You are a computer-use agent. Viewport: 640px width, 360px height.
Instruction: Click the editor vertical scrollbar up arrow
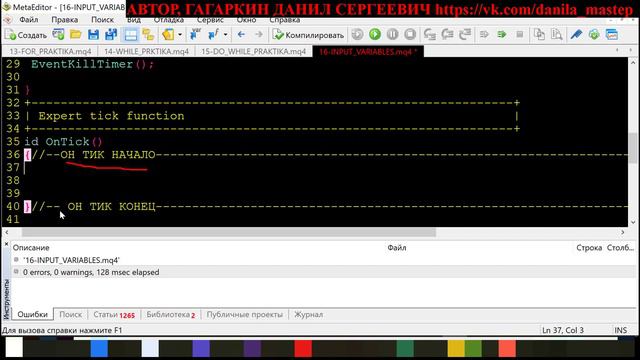(633, 63)
